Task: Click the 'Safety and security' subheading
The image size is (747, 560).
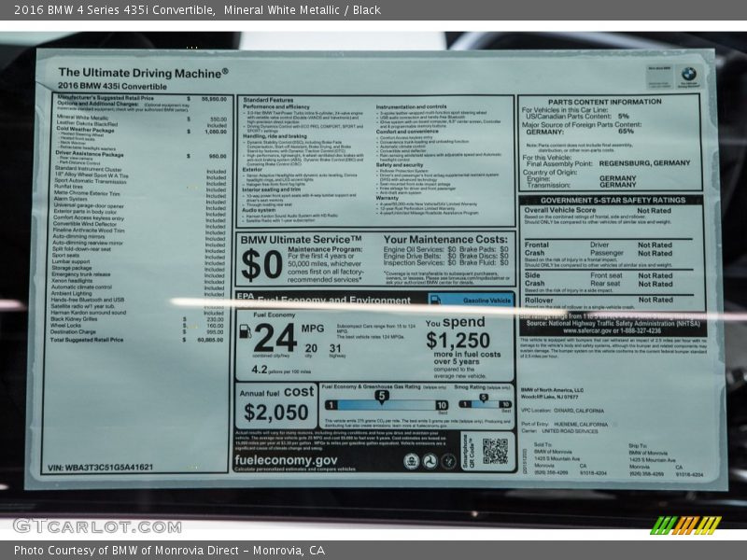Action: click(x=400, y=165)
